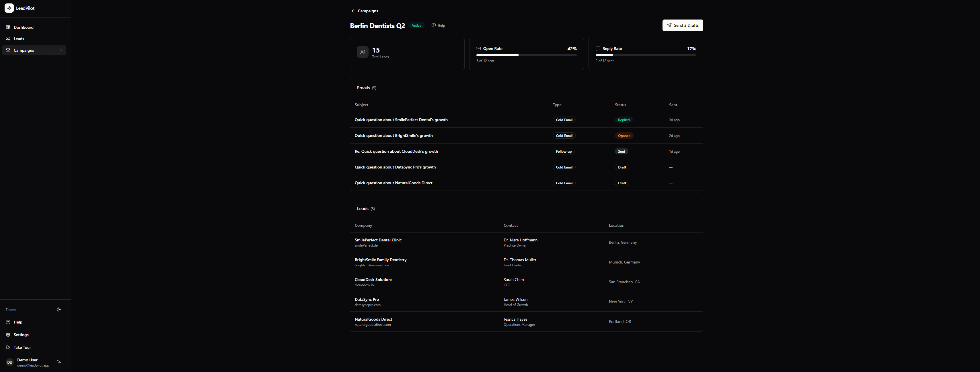
Task: Click the Open Rate envelope icon
Action: tap(479, 49)
